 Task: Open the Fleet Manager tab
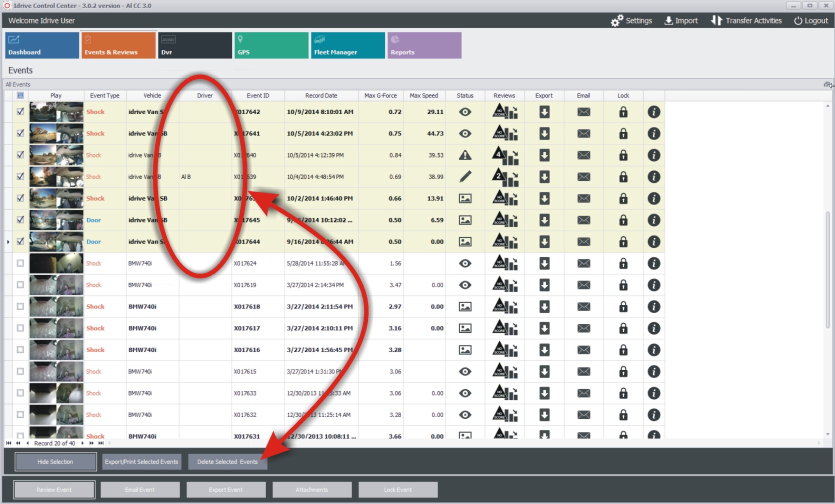pos(347,45)
